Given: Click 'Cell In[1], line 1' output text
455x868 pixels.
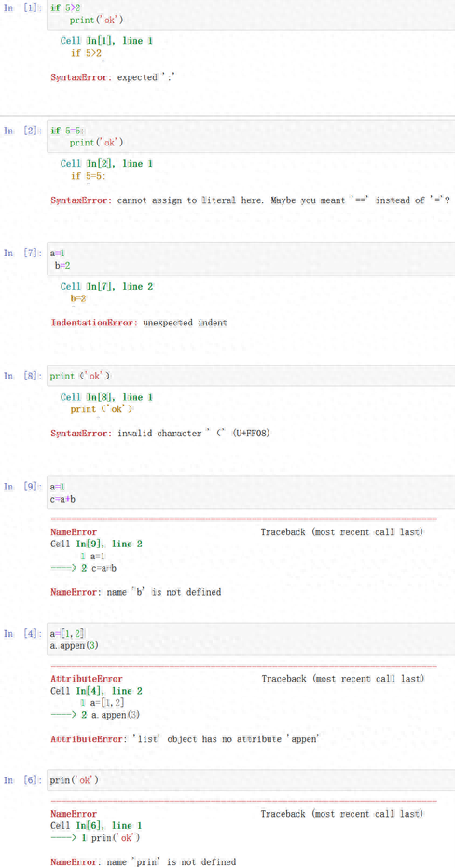Looking at the screenshot, I should 106,41.
